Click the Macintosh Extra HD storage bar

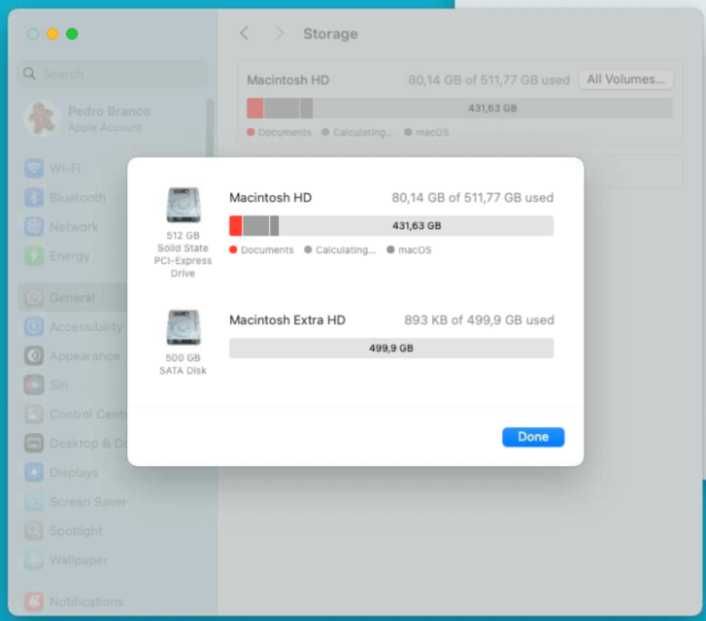coord(391,348)
